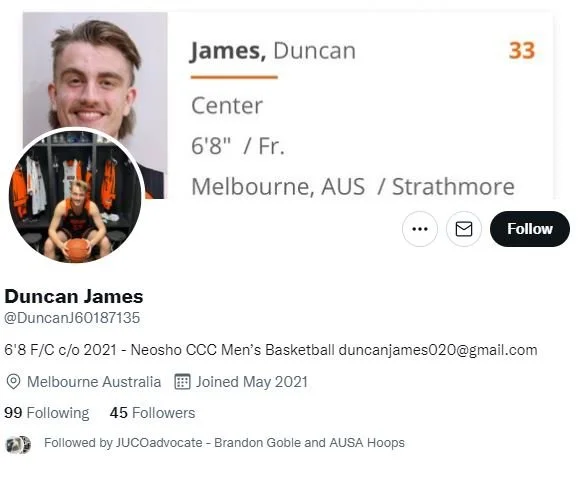Open the header banner roster image
The width and height of the screenshot is (579, 478).
pos(288,105)
